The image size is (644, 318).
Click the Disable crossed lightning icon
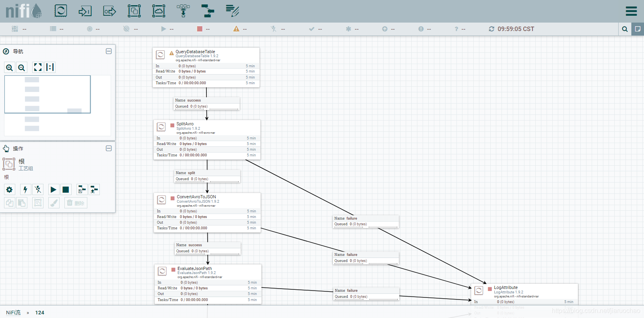click(x=38, y=189)
